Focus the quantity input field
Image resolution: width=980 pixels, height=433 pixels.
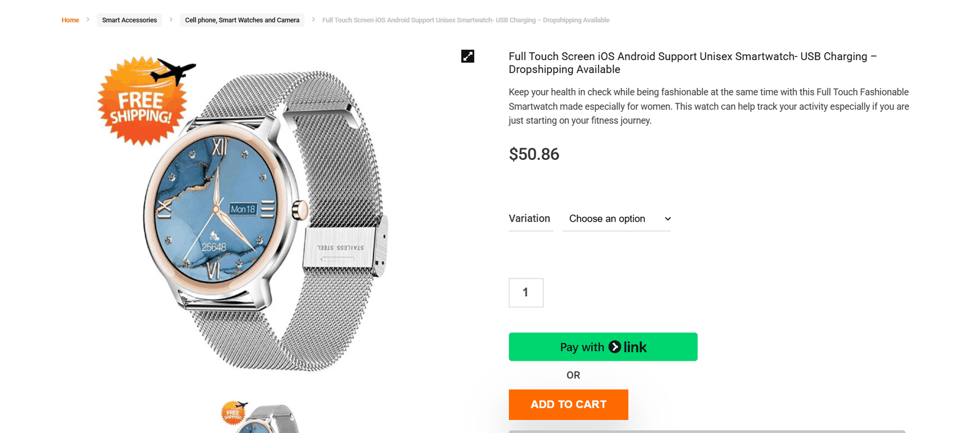pyautogui.click(x=526, y=293)
